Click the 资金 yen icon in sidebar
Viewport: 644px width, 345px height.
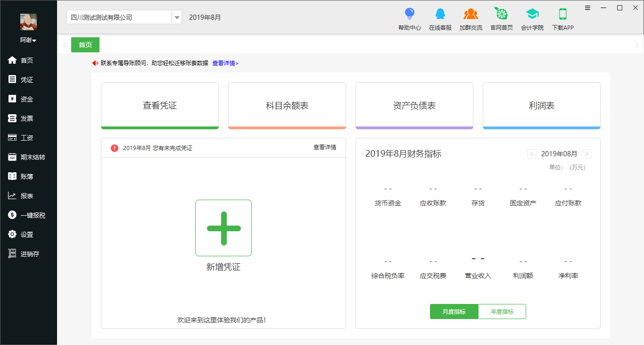pos(12,99)
